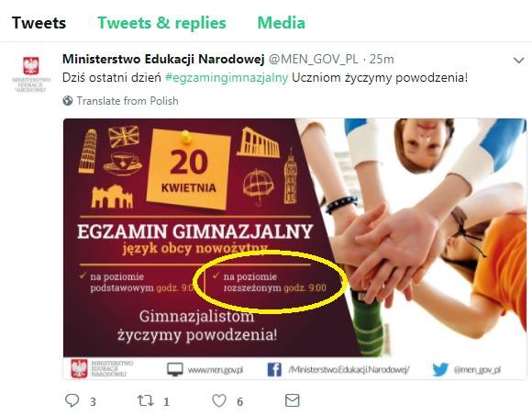The height and width of the screenshot is (416, 532).
Task: Click the Facebook logo in image footer
Action: [274, 369]
